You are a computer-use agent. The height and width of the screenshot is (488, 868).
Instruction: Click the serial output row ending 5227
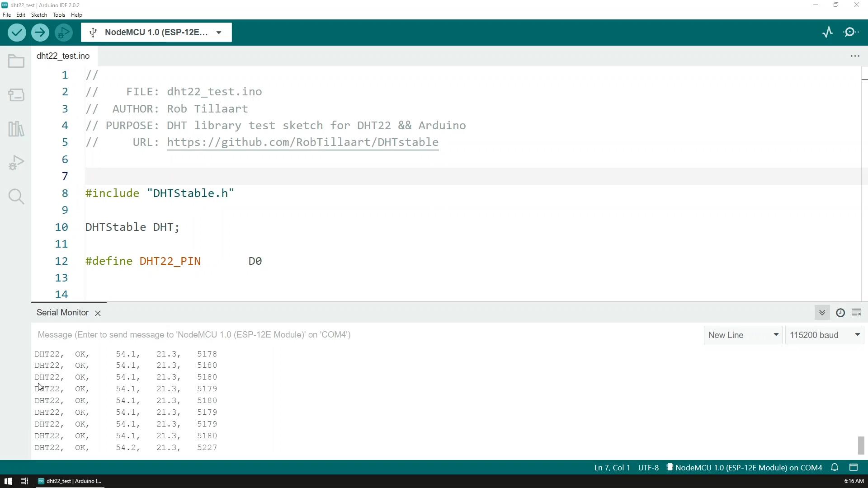(x=126, y=448)
